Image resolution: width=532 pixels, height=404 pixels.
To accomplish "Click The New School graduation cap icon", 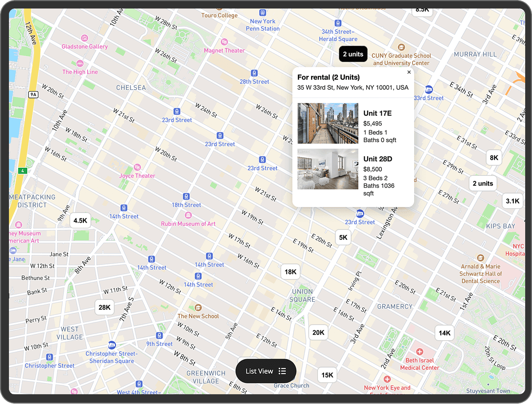I will [198, 307].
